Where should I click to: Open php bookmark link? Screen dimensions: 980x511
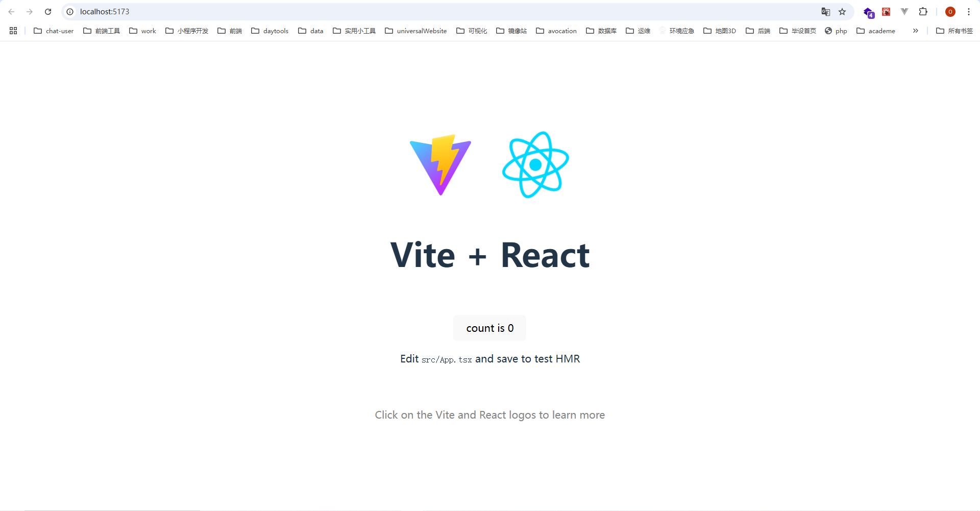[836, 31]
